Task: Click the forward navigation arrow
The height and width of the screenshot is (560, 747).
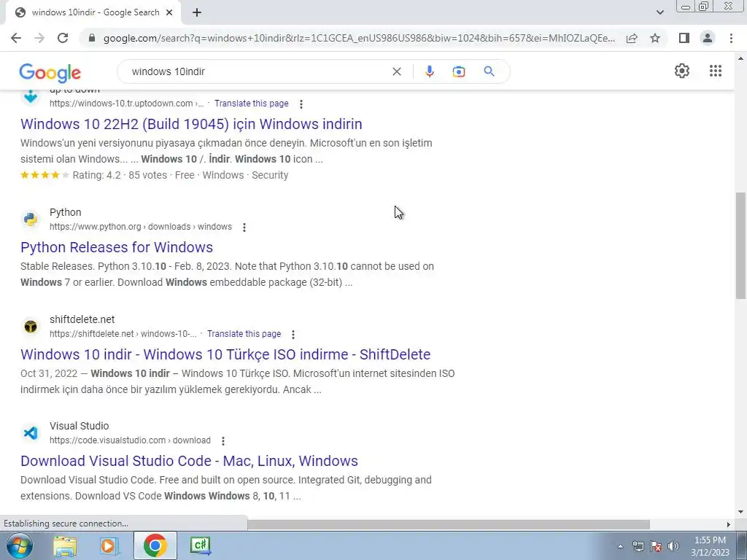Action: (x=39, y=38)
